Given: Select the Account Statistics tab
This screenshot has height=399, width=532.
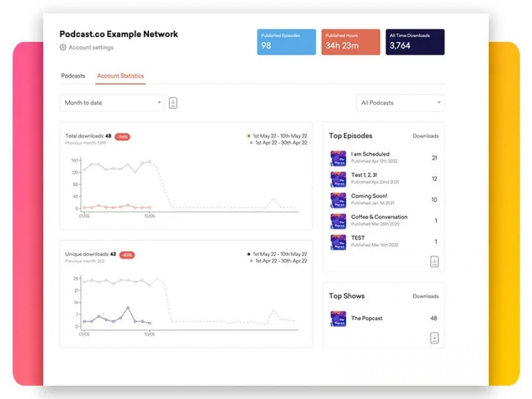Looking at the screenshot, I should tap(120, 76).
